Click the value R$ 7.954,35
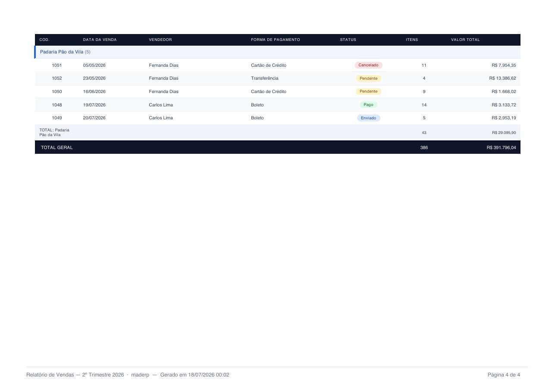 (504, 65)
